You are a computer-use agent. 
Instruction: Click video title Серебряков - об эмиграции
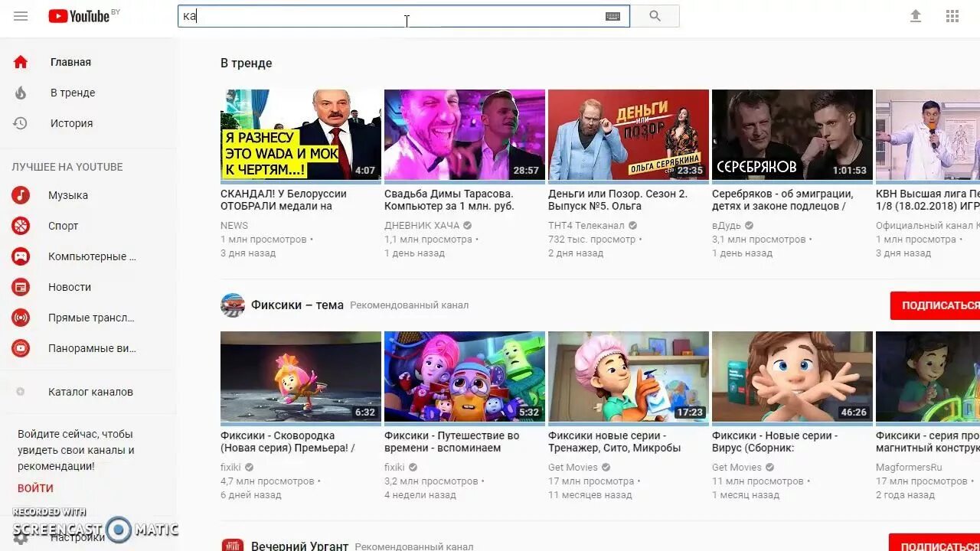(x=782, y=200)
